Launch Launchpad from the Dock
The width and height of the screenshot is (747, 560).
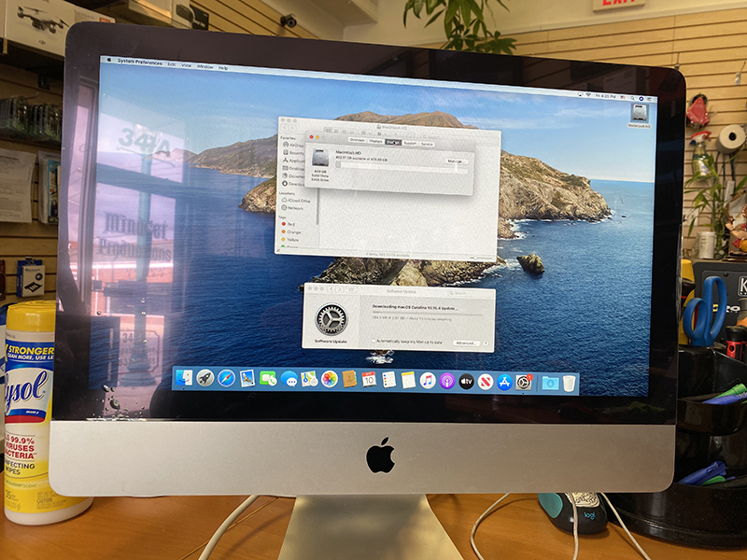point(204,378)
